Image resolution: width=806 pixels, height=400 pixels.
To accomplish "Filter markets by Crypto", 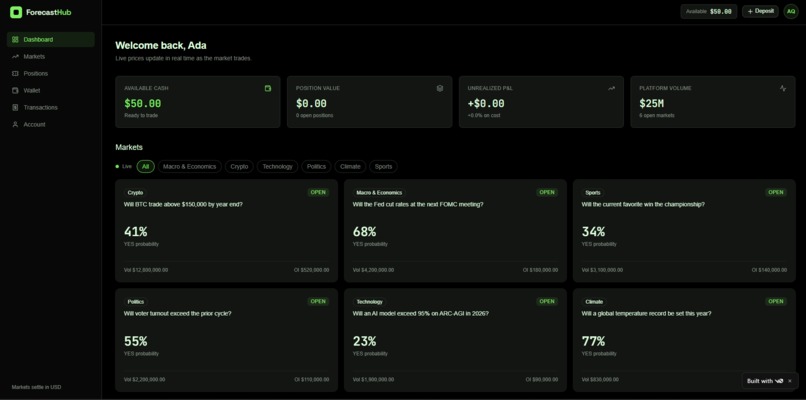I will coord(239,167).
